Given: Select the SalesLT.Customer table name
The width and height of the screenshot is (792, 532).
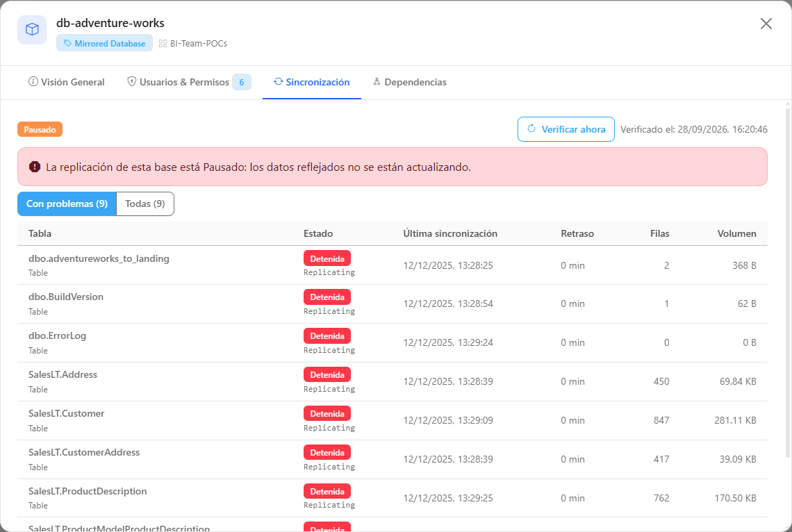Looking at the screenshot, I should pos(66,413).
